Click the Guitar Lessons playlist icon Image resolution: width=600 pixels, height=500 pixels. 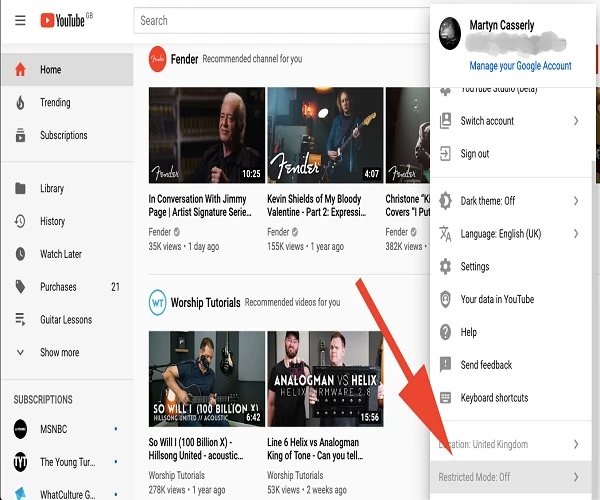tap(20, 319)
